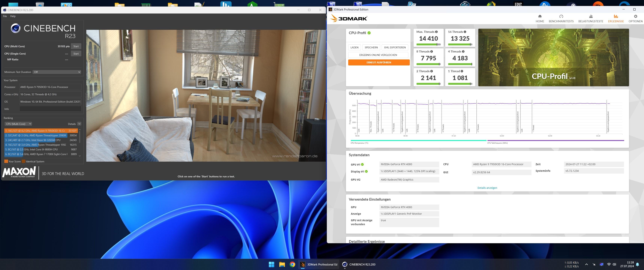This screenshot has width=644, height=270.
Task: Click the Speichern button
Action: tap(371, 48)
